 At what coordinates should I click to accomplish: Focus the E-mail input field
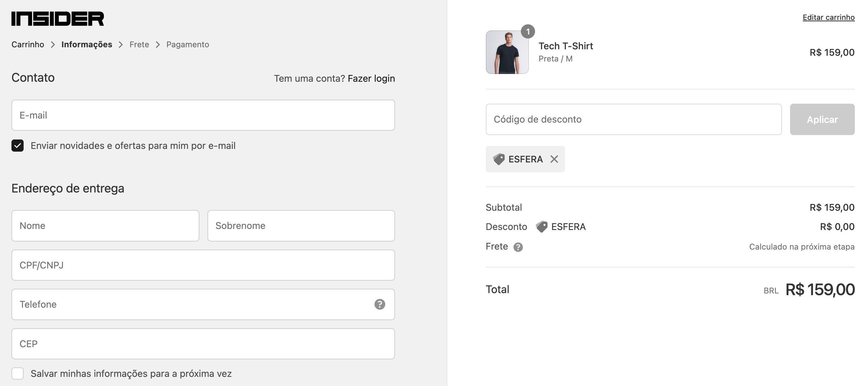(x=203, y=115)
